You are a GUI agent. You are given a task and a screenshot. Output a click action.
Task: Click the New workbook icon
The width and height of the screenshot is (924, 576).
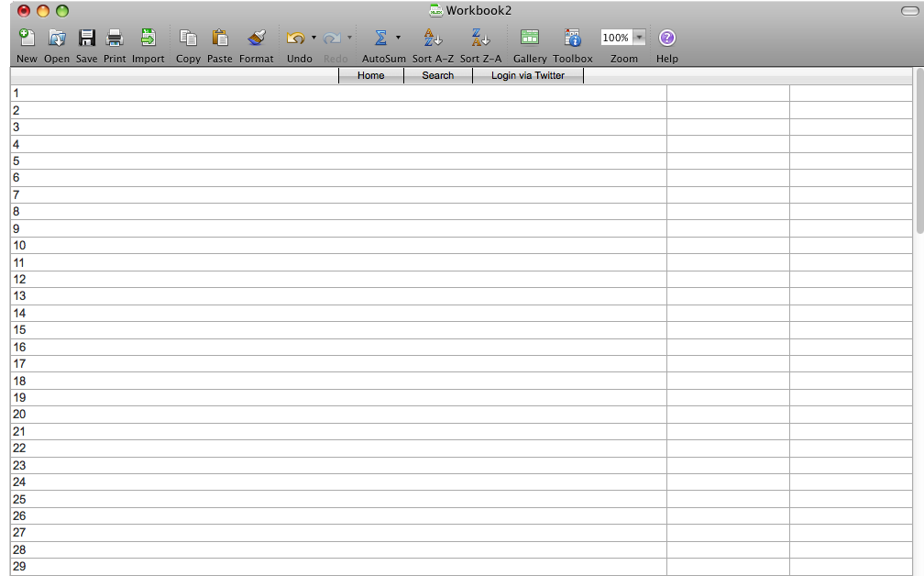pyautogui.click(x=27, y=39)
